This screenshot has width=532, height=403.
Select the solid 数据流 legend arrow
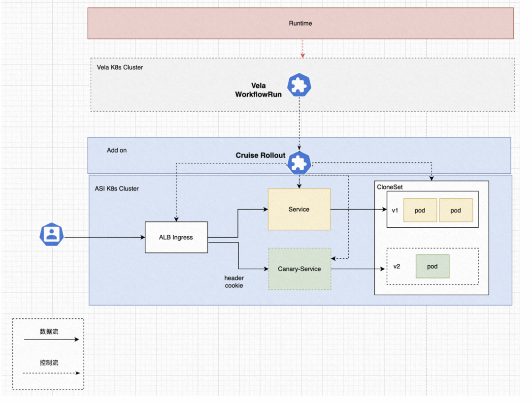(51, 340)
